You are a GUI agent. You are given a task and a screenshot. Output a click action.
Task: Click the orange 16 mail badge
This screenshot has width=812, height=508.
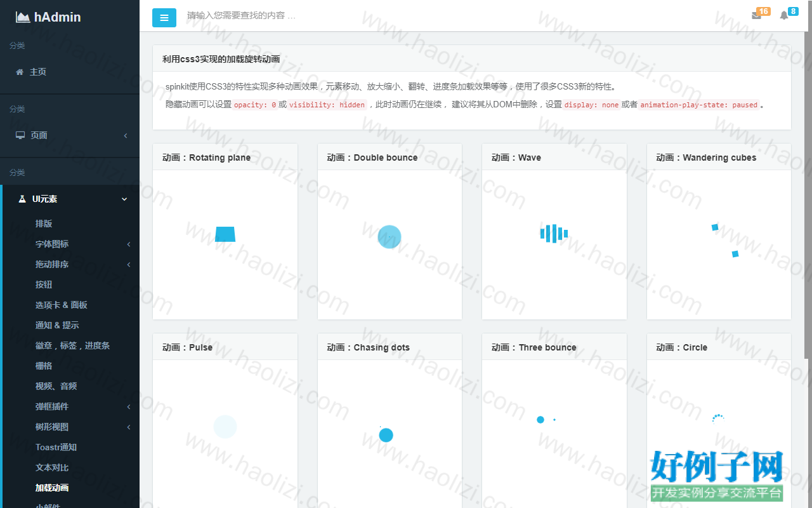click(x=763, y=11)
